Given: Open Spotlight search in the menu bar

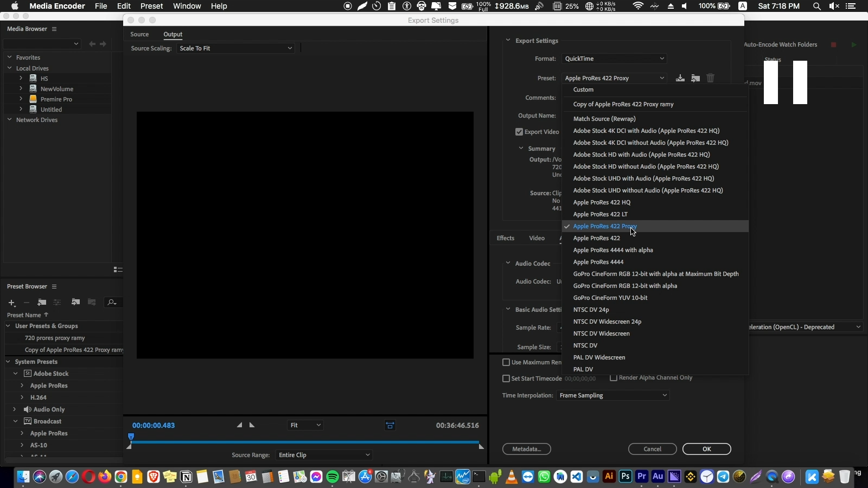Looking at the screenshot, I should pos(816,6).
